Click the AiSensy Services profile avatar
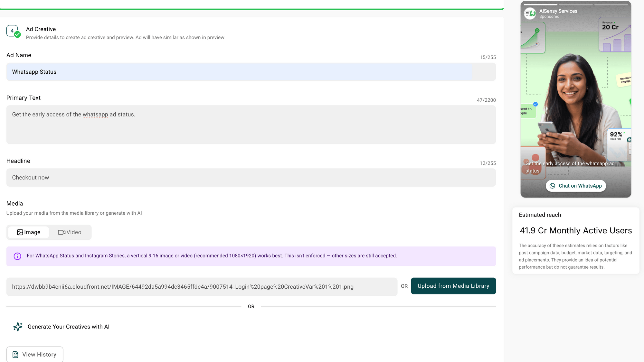Image resolution: width=644 pixels, height=362 pixels. click(530, 14)
